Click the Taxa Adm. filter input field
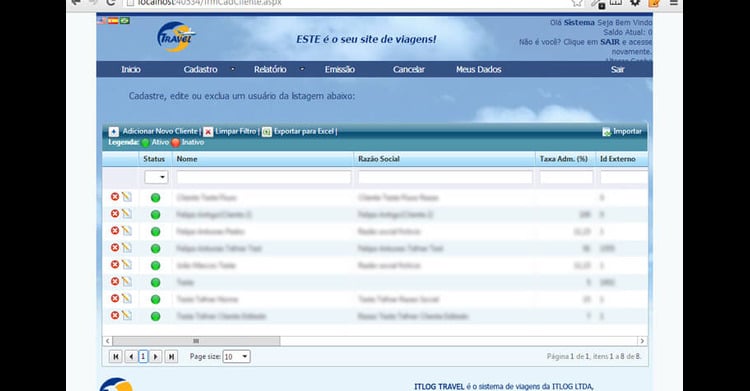This screenshot has width=750, height=391. pos(566,178)
